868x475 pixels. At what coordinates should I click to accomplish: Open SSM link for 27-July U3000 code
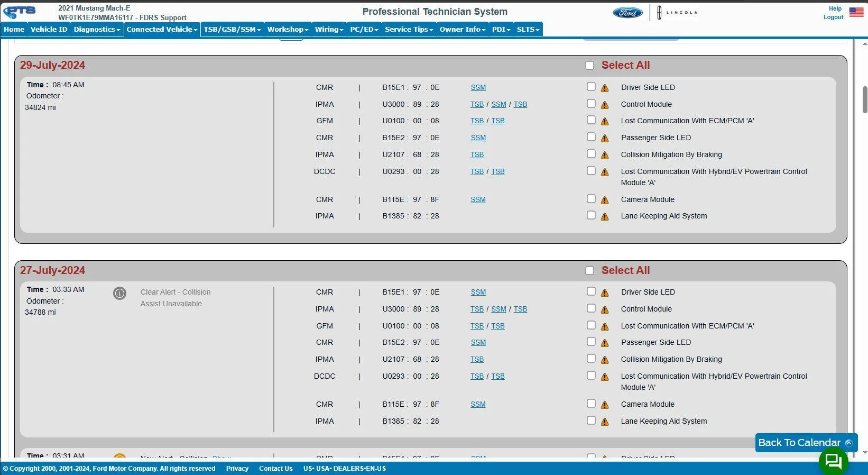pos(498,309)
